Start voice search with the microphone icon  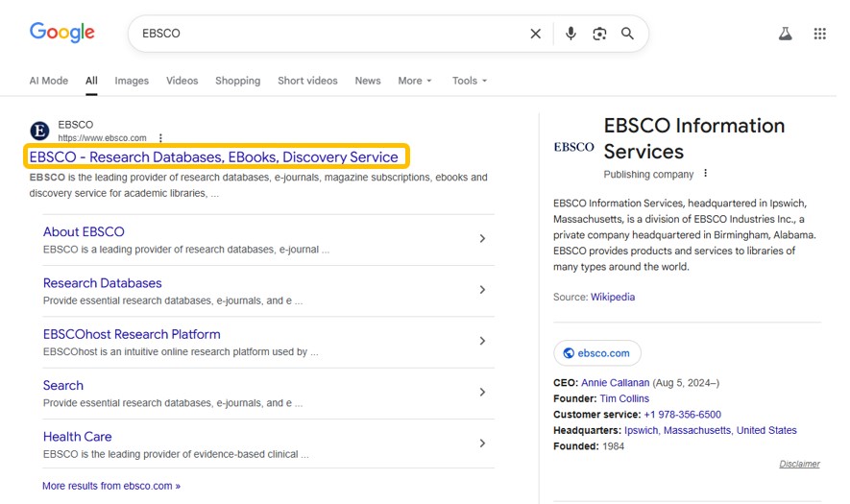coord(571,34)
